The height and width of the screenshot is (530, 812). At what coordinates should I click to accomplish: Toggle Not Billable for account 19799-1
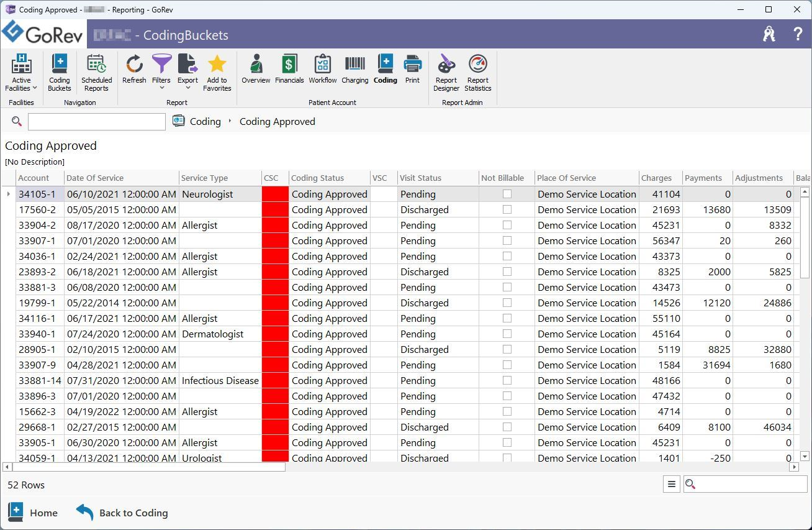507,303
